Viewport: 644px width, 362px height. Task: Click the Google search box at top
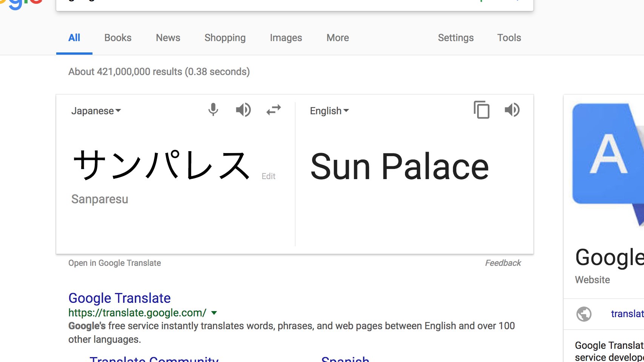(x=294, y=5)
